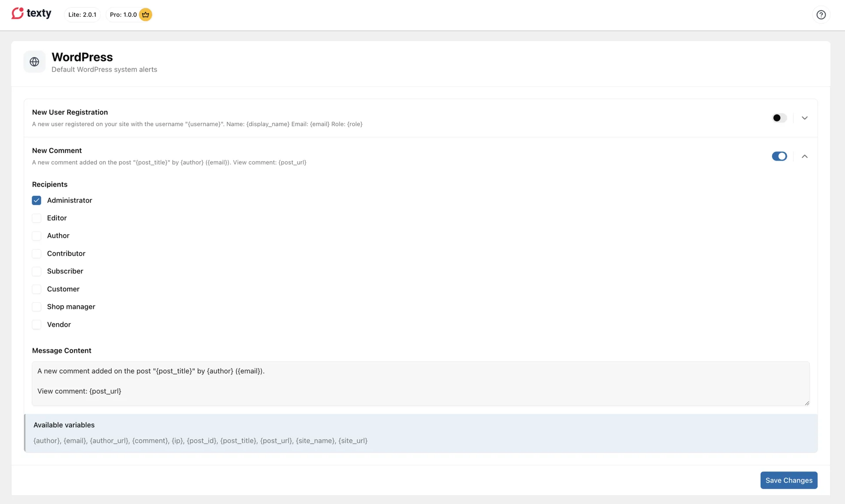This screenshot has height=504, width=845.
Task: Click into the Message Content textarea
Action: tap(420, 384)
